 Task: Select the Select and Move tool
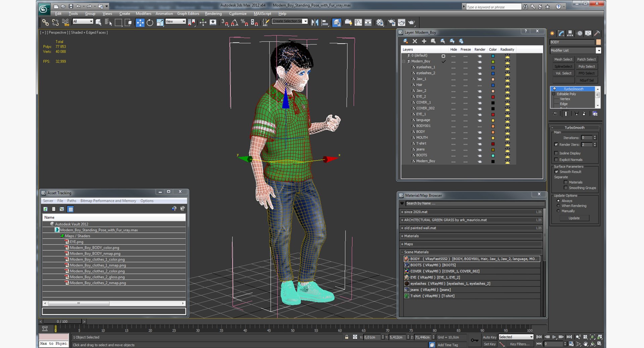[140, 22]
